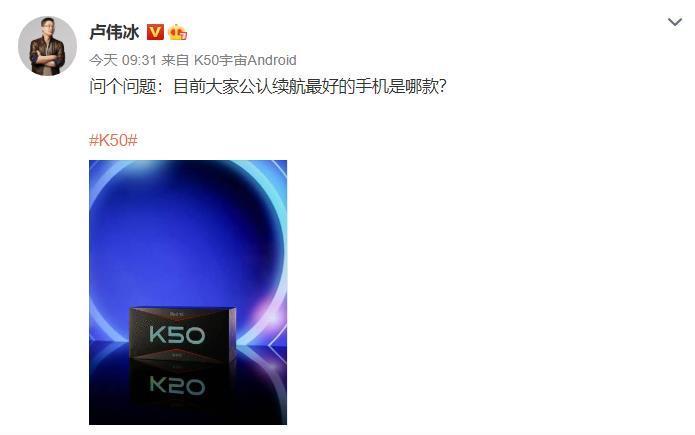Viewport: 695px width, 435px height.
Task: Click the small Redmi logo atop box
Action: pyautogui.click(x=176, y=314)
